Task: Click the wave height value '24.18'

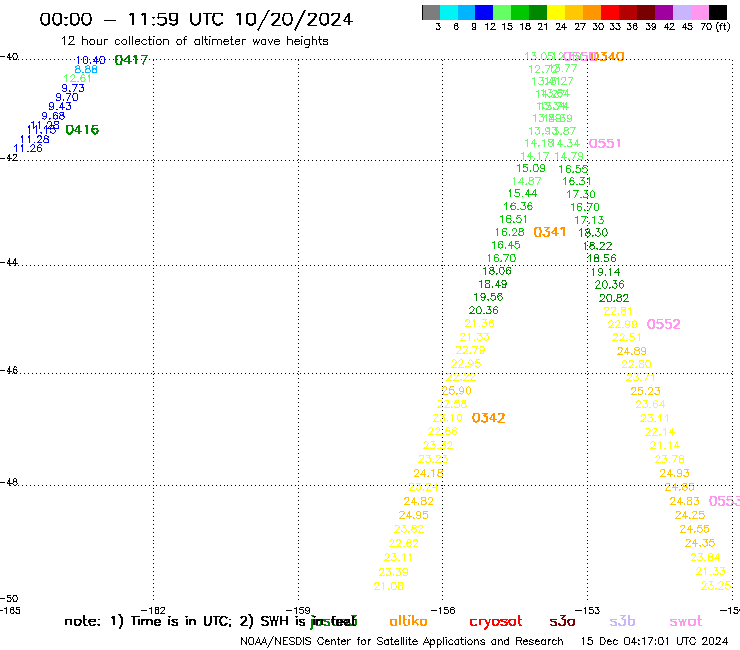Action: 428,473
